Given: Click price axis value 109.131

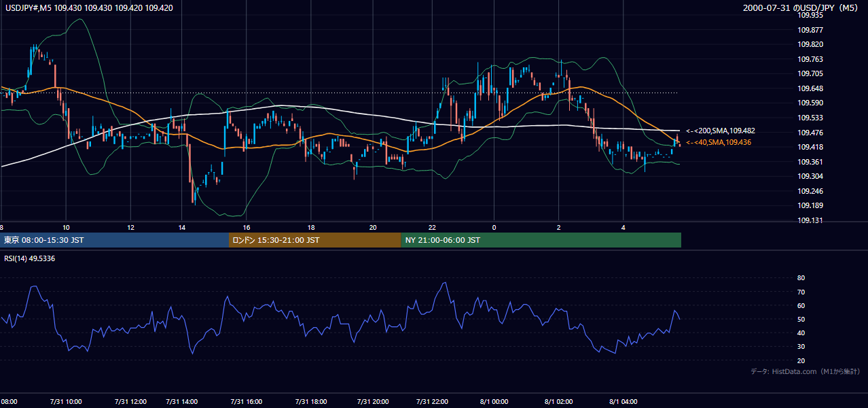Looking at the screenshot, I should 810,221.
